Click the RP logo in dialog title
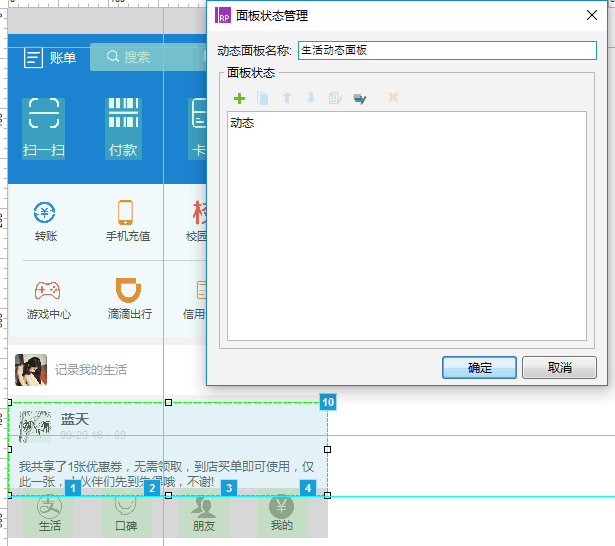Image resolution: width=615 pixels, height=546 pixels. pos(223,15)
